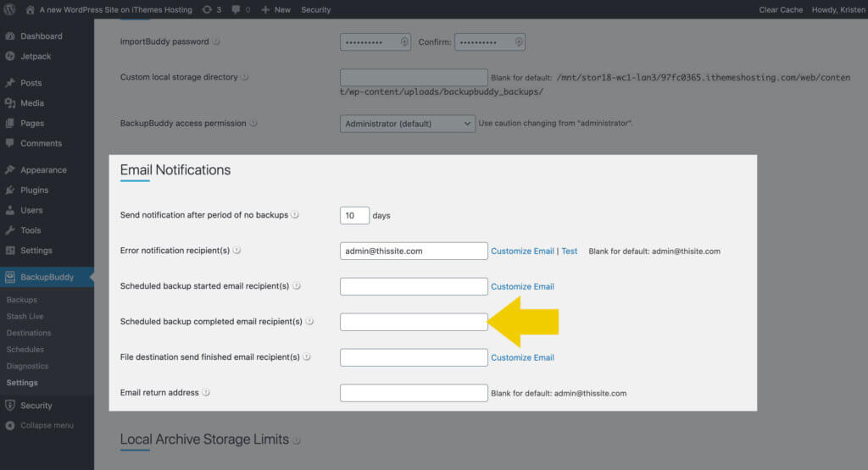Show help tip for Local Archive Storage Limits
This screenshot has height=470, width=868.
coord(296,440)
